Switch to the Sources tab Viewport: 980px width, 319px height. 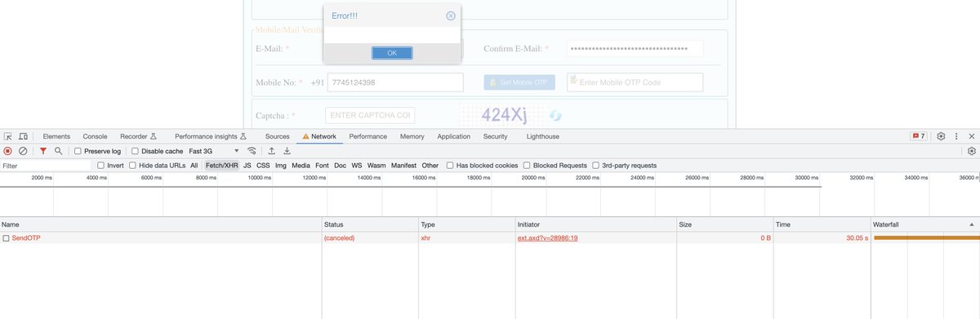[278, 136]
